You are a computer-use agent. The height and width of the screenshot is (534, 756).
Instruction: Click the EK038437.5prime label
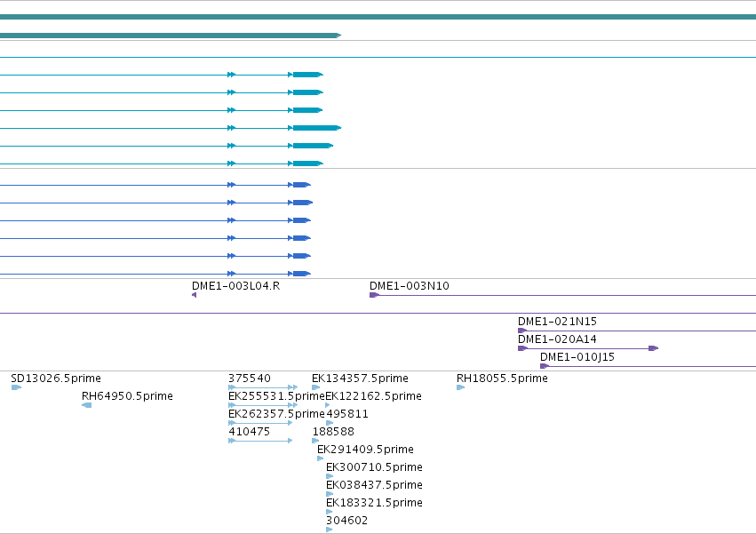(374, 485)
